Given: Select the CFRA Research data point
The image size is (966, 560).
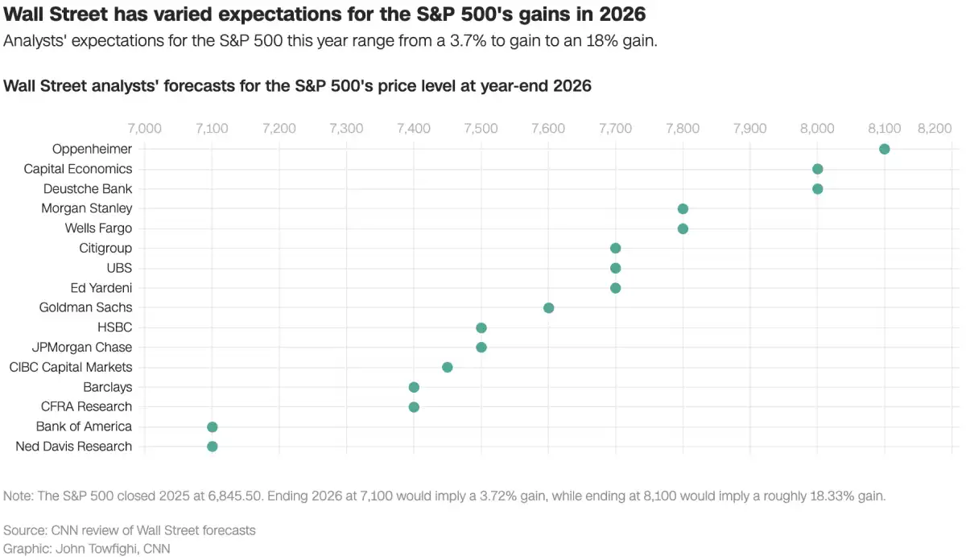Looking at the screenshot, I should click(414, 407).
